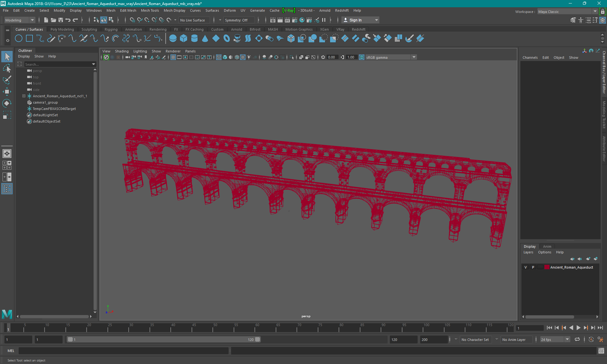Open Outliner search filter dropdown arrow
This screenshot has height=364, width=607.
pyautogui.click(x=94, y=64)
